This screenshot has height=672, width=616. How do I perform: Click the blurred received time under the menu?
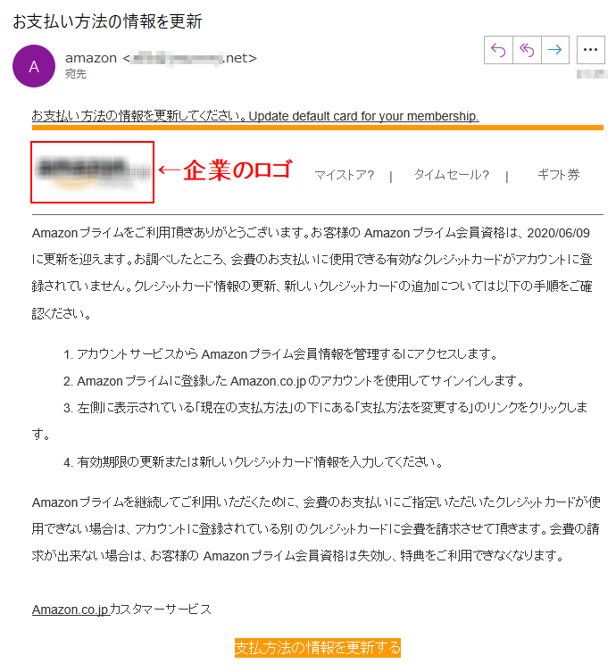point(592,74)
